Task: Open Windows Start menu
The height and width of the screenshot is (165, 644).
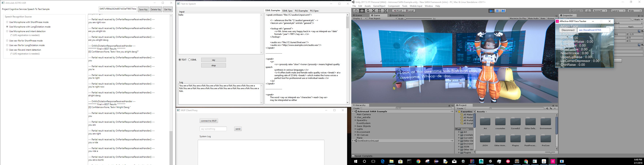Action: pyautogui.click(x=355, y=162)
